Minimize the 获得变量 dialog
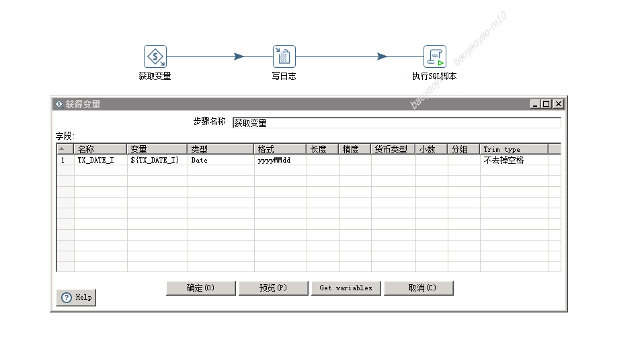644x338 pixels. [x=535, y=104]
